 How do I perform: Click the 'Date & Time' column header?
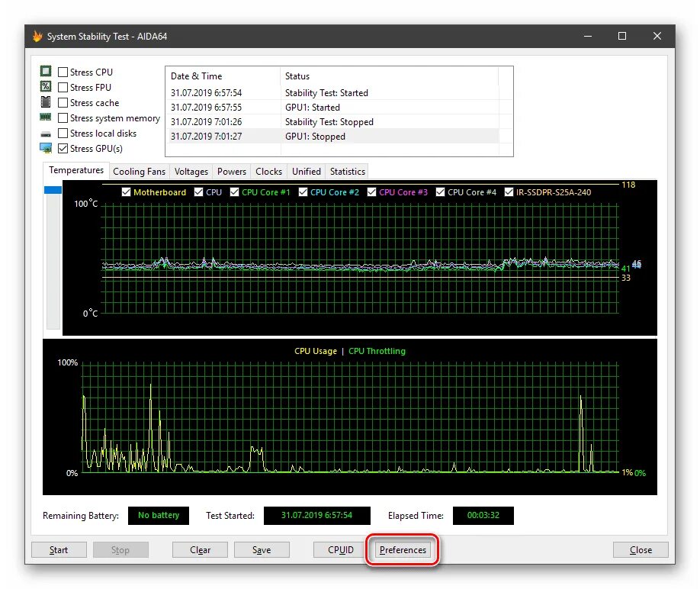[223, 76]
